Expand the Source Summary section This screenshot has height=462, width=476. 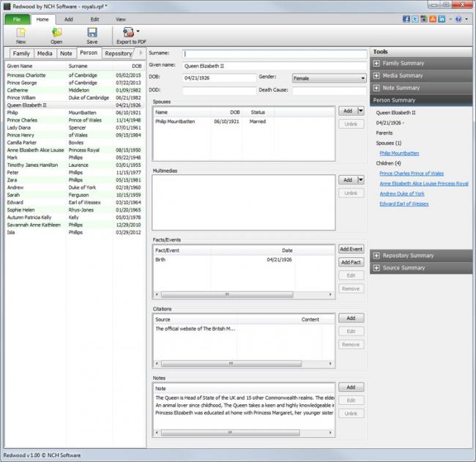coord(376,268)
